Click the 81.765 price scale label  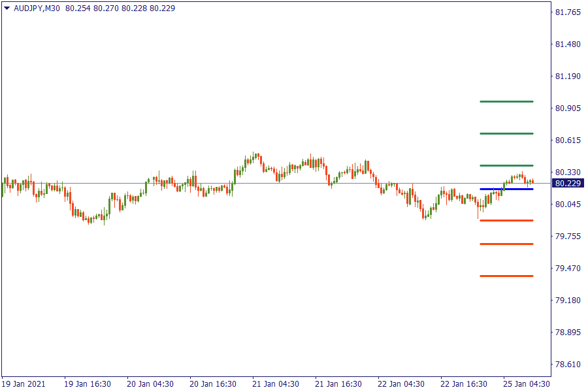[568, 12]
